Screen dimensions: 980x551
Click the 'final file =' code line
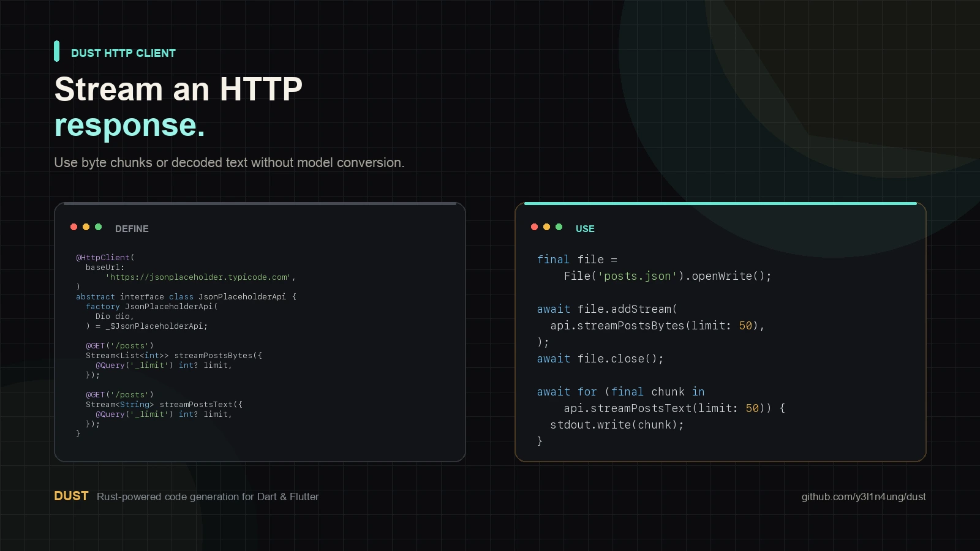pos(577,260)
